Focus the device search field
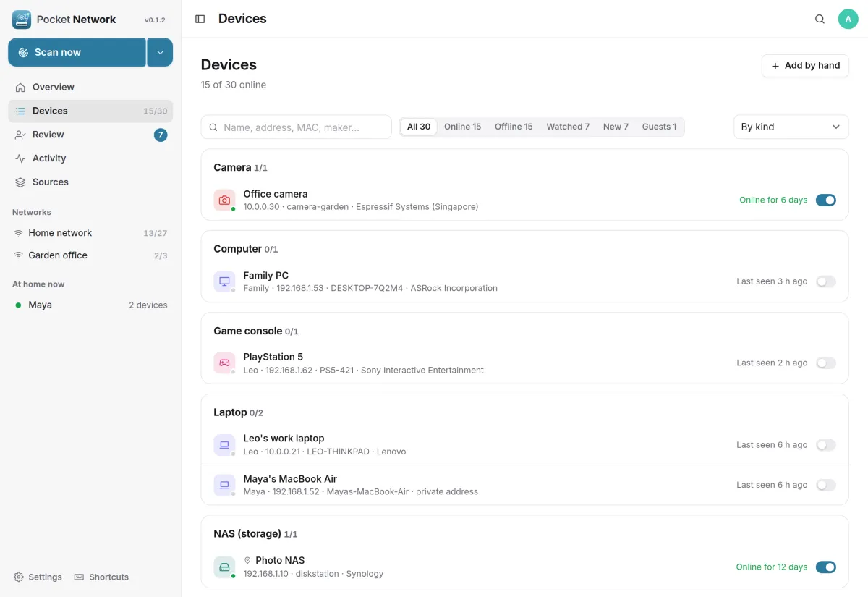This screenshot has height=597, width=868. tap(296, 127)
